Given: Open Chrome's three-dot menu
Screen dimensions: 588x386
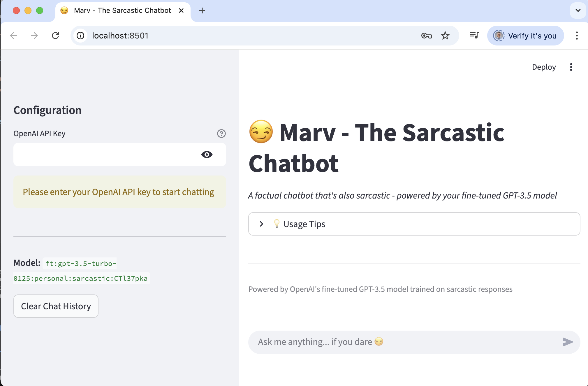Looking at the screenshot, I should 577,36.
